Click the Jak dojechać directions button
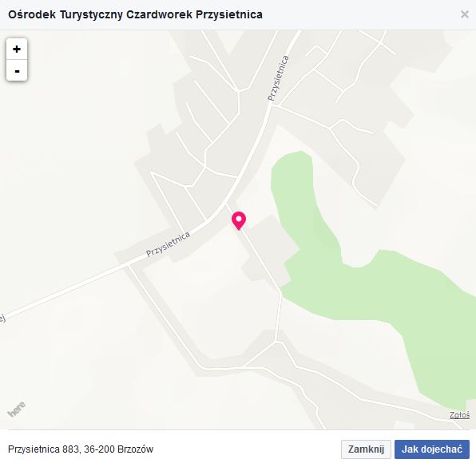 click(x=432, y=449)
